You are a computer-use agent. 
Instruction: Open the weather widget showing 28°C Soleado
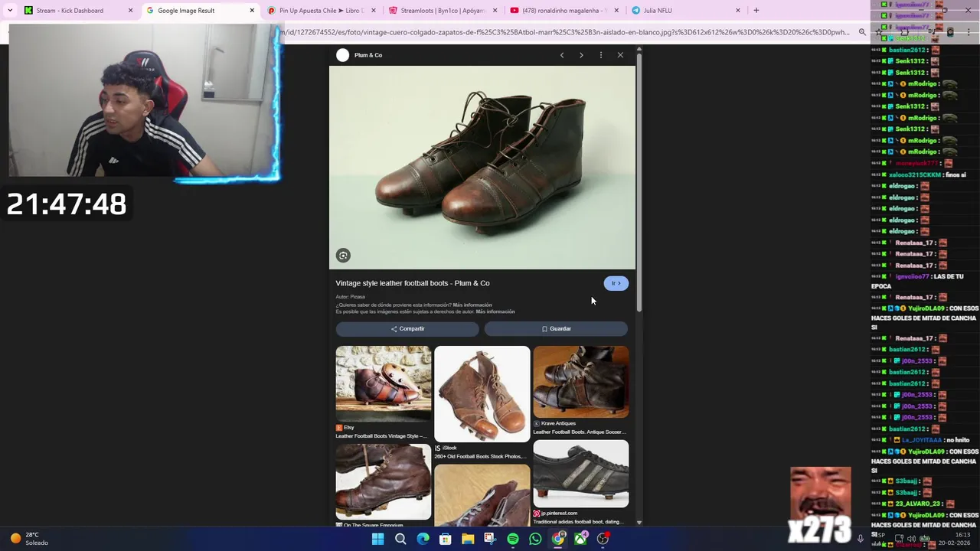(x=29, y=539)
